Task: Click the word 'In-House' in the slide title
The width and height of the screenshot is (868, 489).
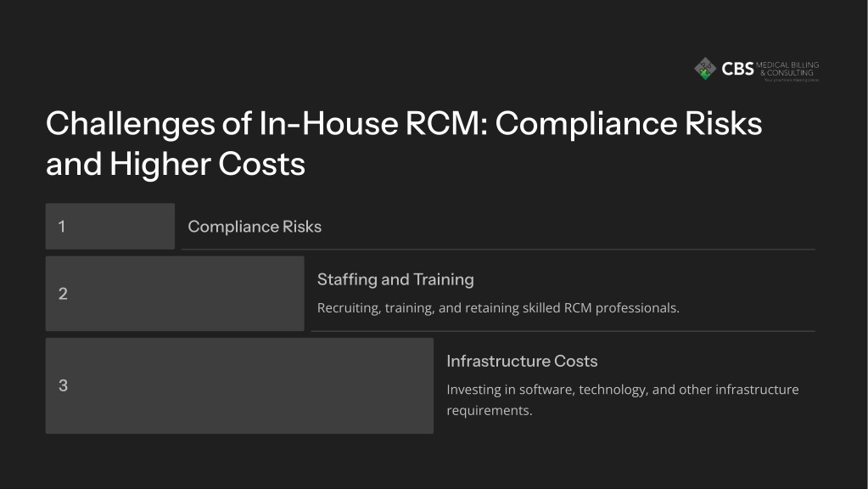Action: (328, 123)
